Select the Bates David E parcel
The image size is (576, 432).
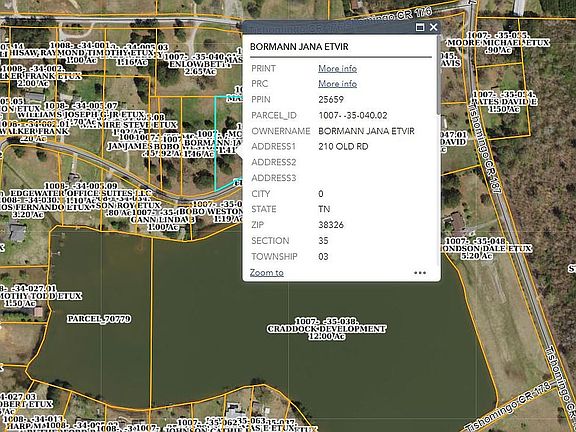coord(501,102)
